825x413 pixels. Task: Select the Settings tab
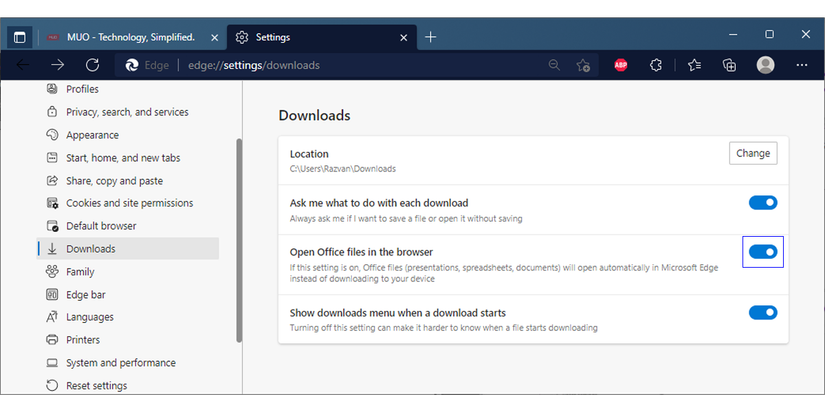(322, 37)
